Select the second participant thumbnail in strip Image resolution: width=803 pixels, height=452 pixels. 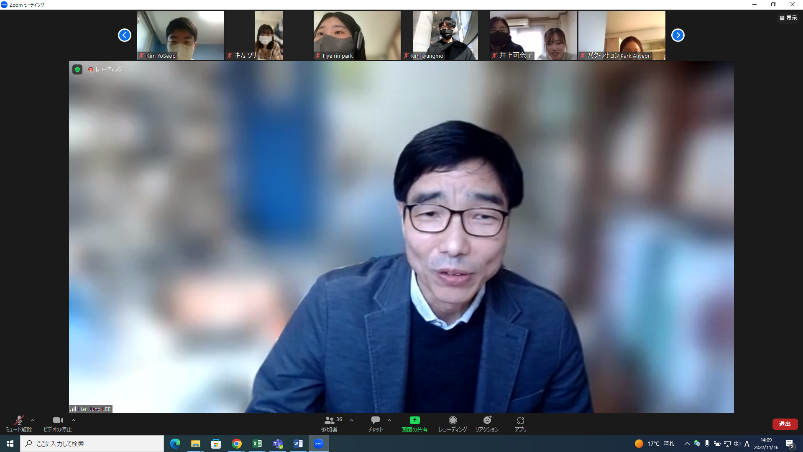tap(269, 35)
